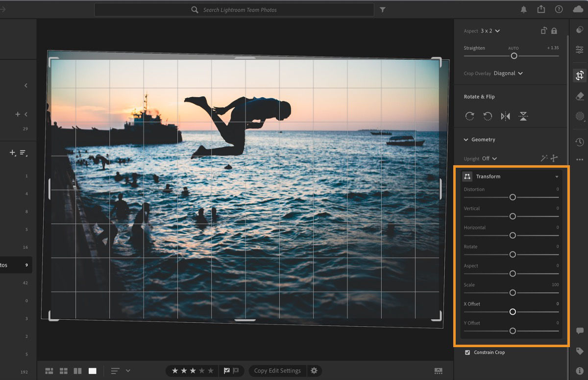Click the Copy Edit Settings button
Viewport: 588px width, 380px height.
277,371
